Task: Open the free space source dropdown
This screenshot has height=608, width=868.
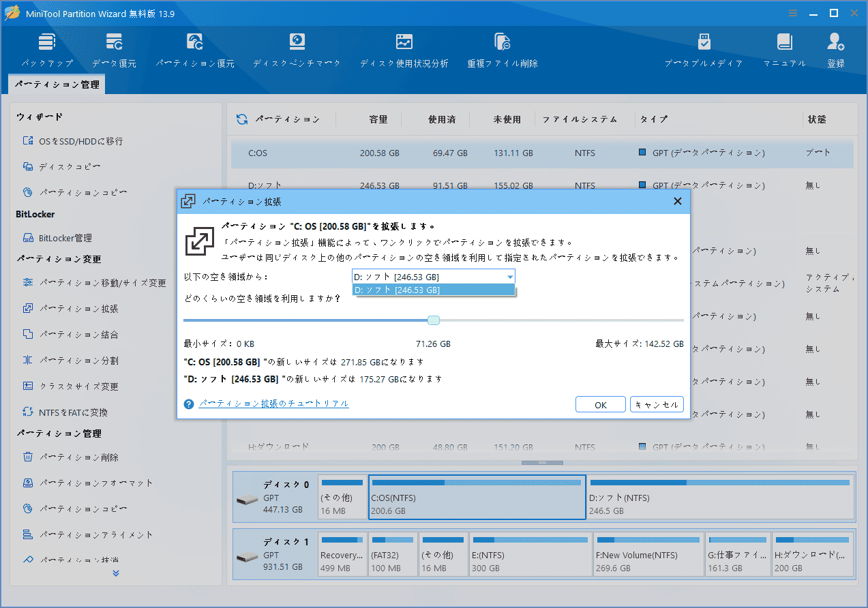Action: point(434,277)
